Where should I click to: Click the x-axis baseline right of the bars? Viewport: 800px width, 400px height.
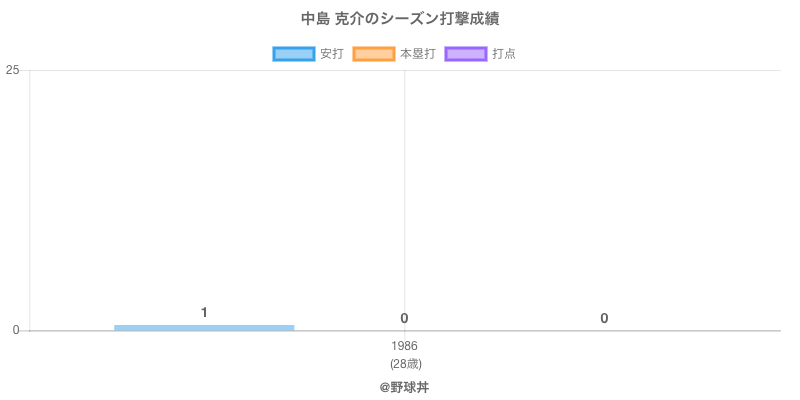click(x=700, y=330)
